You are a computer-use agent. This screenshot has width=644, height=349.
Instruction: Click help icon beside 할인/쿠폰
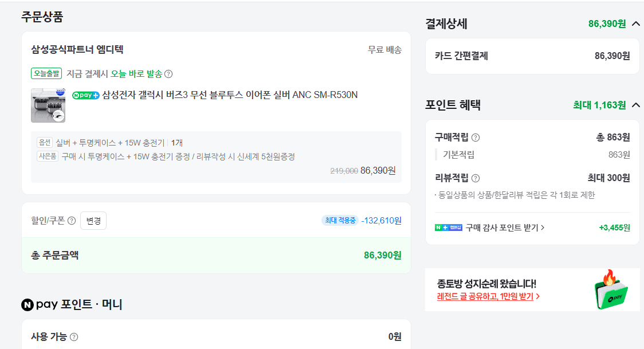pyautogui.click(x=72, y=221)
